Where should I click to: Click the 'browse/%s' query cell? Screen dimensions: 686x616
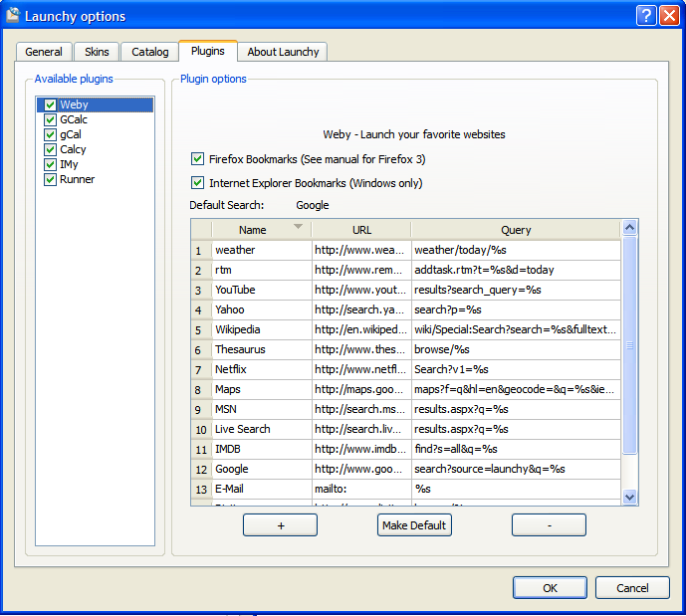pos(516,349)
